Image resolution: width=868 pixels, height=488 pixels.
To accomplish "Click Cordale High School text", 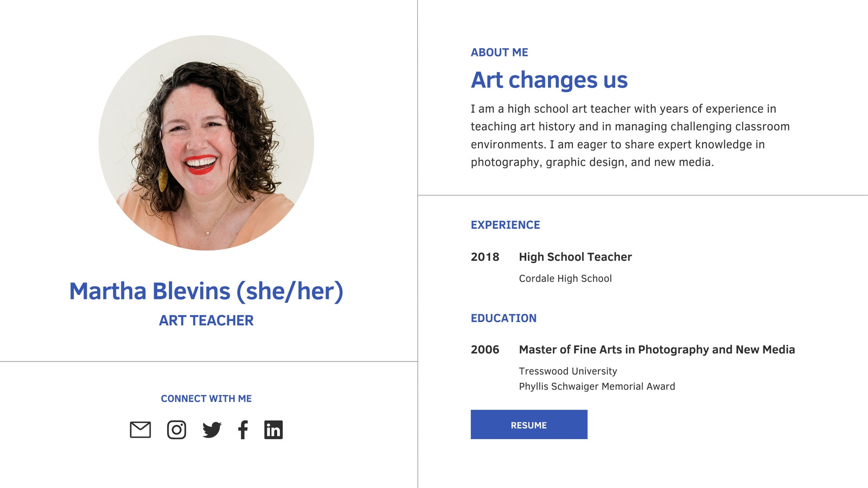I will point(565,279).
